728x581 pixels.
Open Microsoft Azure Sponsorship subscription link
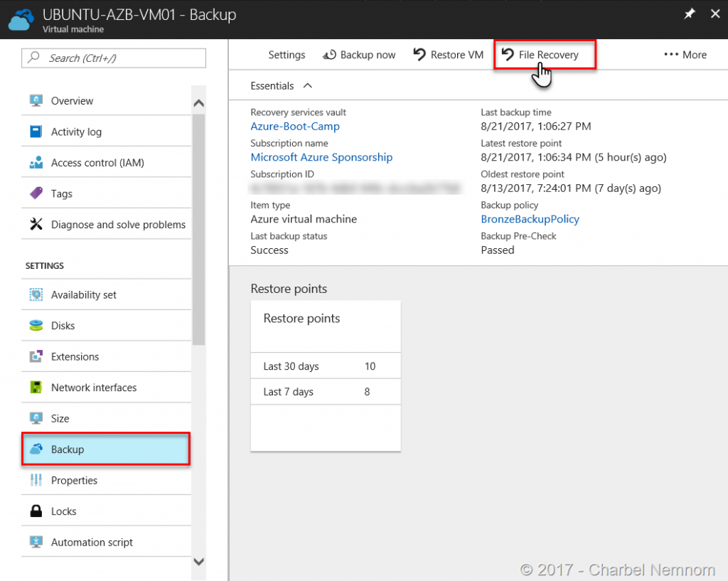point(321,157)
